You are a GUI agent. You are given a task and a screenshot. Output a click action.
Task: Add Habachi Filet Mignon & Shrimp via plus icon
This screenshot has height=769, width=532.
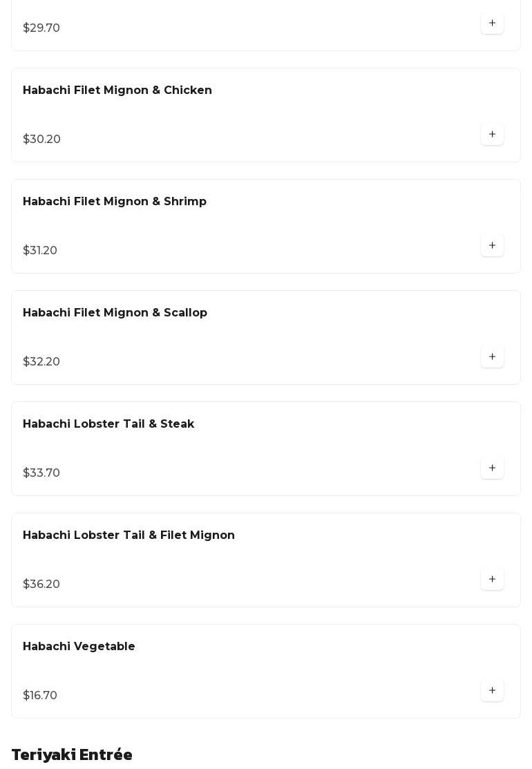pos(492,245)
